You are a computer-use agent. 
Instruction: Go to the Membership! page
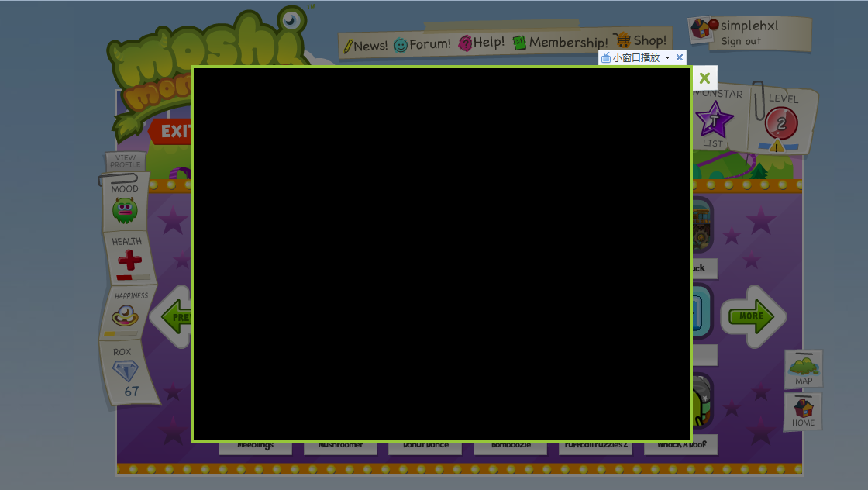[560, 42]
